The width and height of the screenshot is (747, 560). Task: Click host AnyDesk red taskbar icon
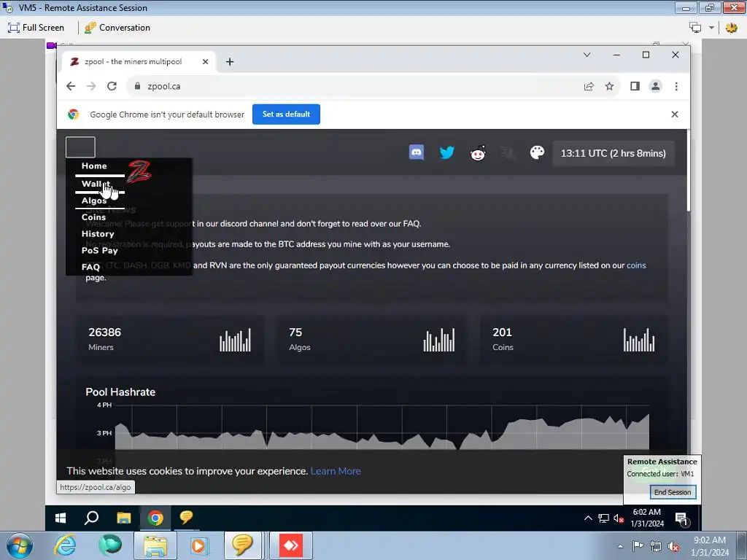pyautogui.click(x=291, y=545)
